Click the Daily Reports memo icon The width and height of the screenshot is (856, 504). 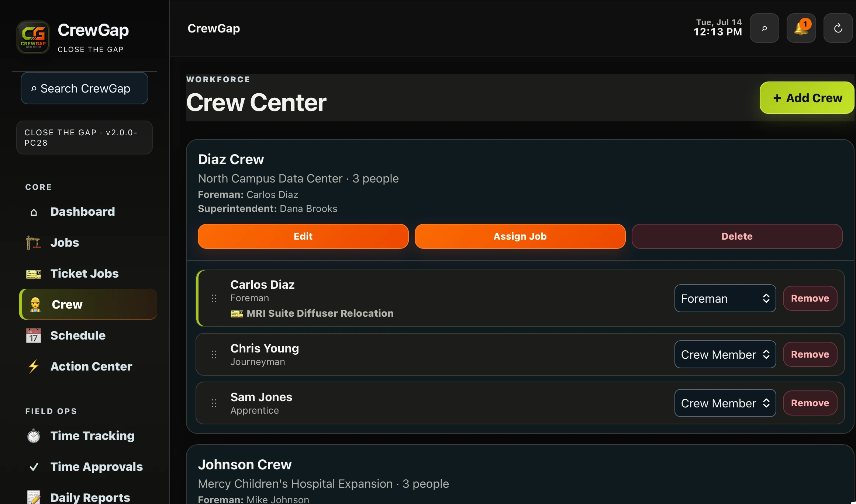pos(34,497)
